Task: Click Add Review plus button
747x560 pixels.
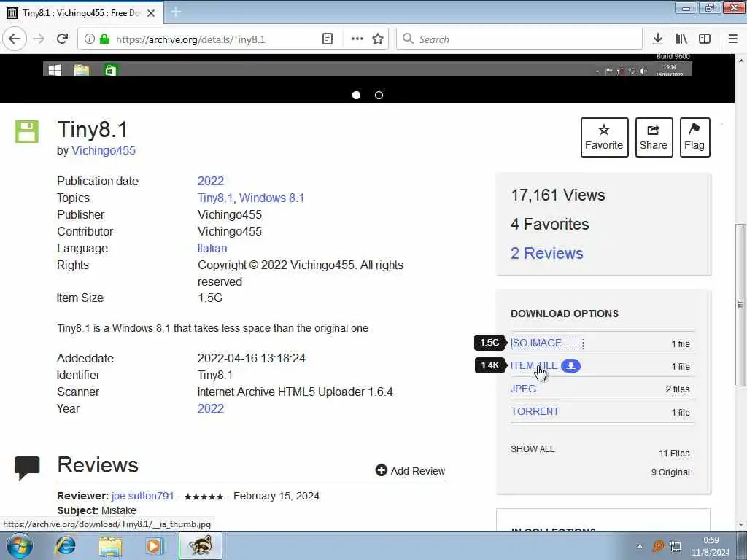Action: (x=410, y=470)
